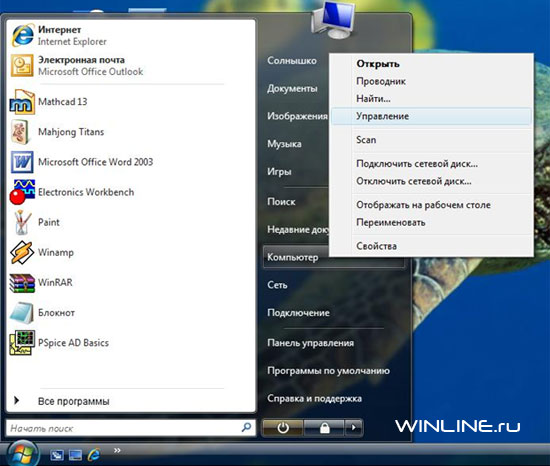
Task: Open Справка и поддержка link
Action: click(x=314, y=398)
